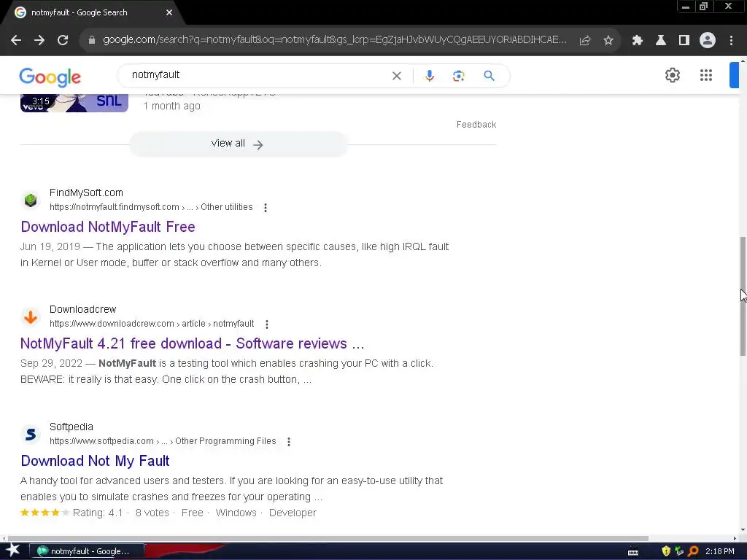Click the Downloadcrew orange arrow favicon
The image size is (747, 560).
31,316
